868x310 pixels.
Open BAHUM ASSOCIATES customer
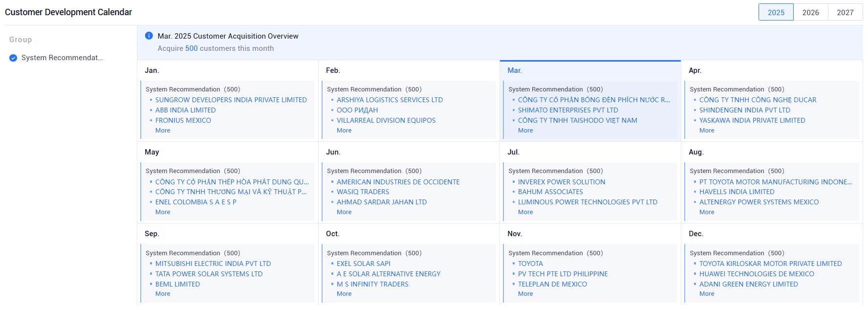point(550,192)
